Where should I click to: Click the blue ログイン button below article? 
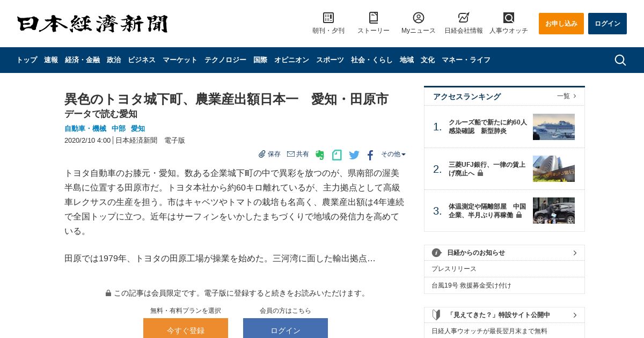click(x=286, y=328)
